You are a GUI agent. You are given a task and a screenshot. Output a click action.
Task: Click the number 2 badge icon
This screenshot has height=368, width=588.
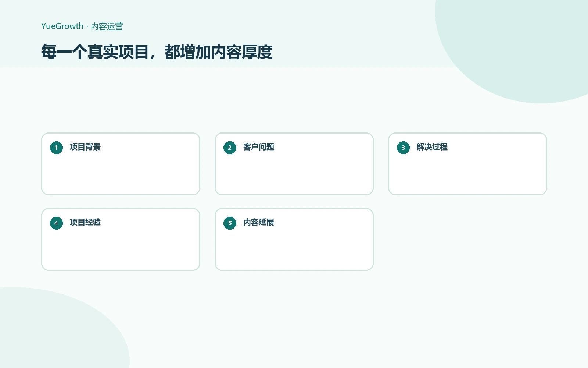click(x=230, y=148)
